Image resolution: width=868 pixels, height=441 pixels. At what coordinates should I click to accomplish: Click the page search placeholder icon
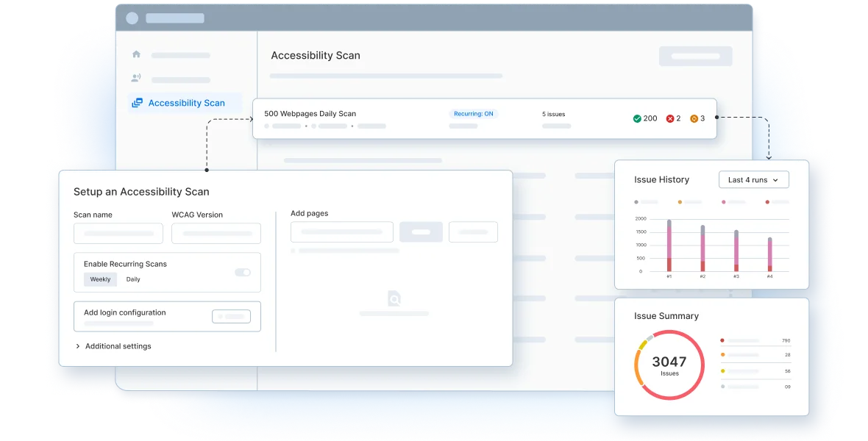pos(394,299)
